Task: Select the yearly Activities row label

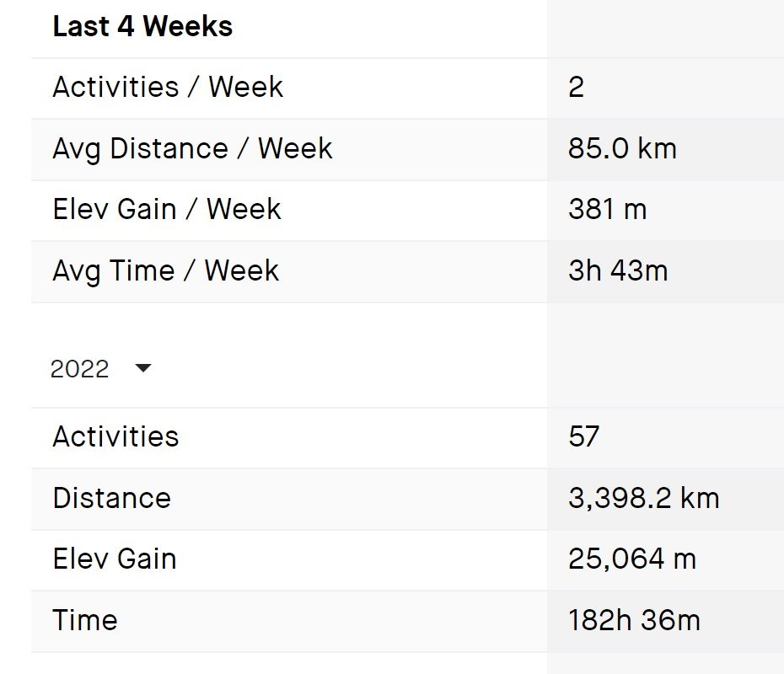Action: pyautogui.click(x=115, y=436)
